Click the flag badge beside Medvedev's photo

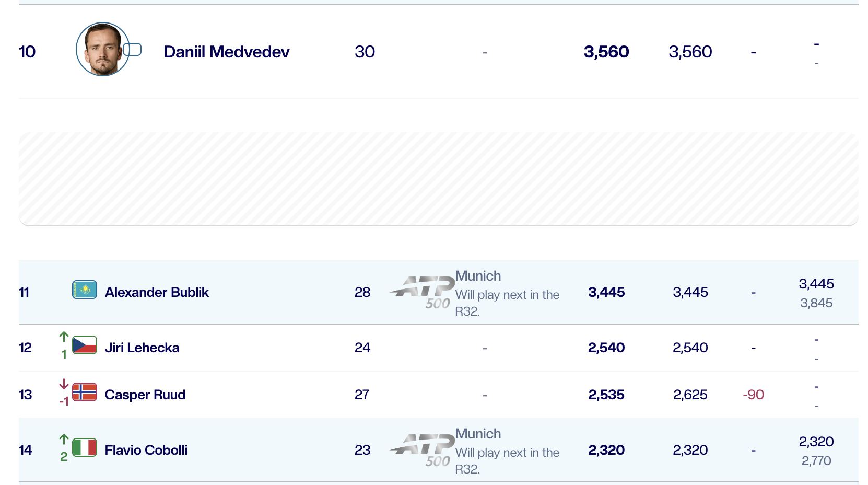click(x=133, y=49)
